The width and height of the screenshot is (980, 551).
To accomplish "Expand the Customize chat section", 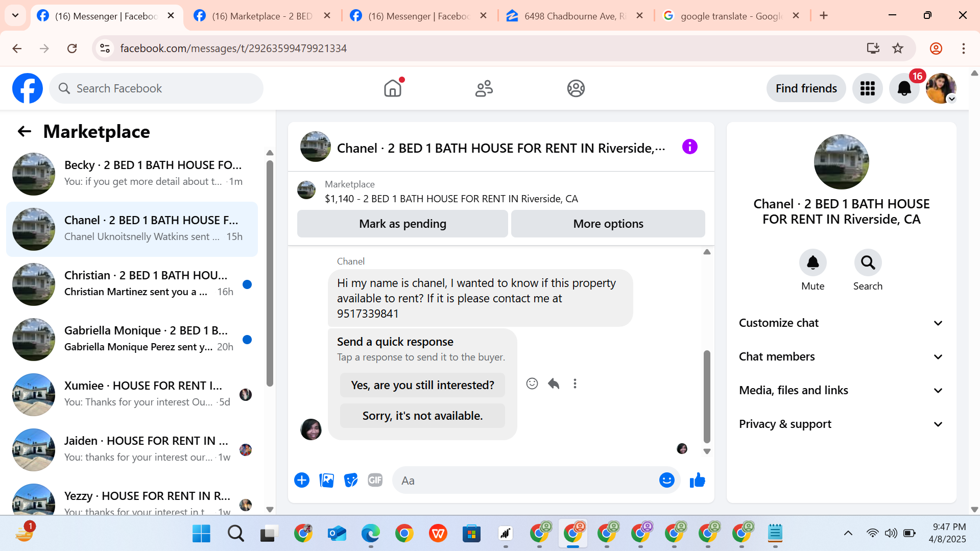I will [x=841, y=323].
